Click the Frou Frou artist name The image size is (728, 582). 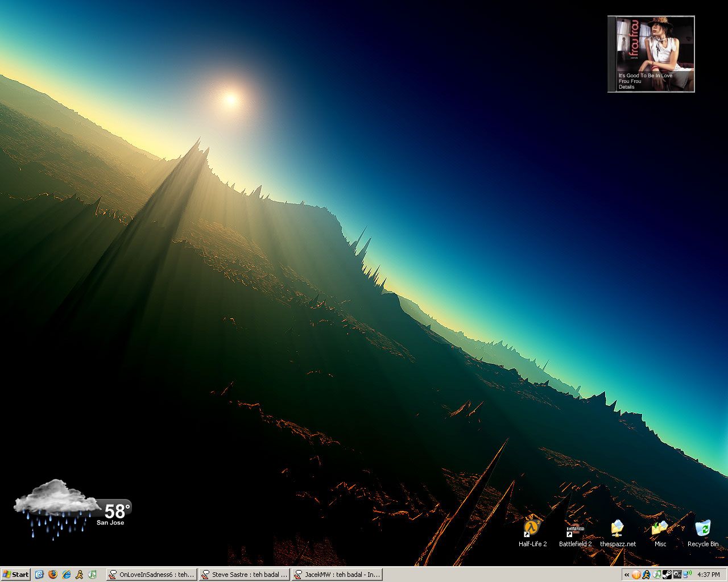coord(630,81)
